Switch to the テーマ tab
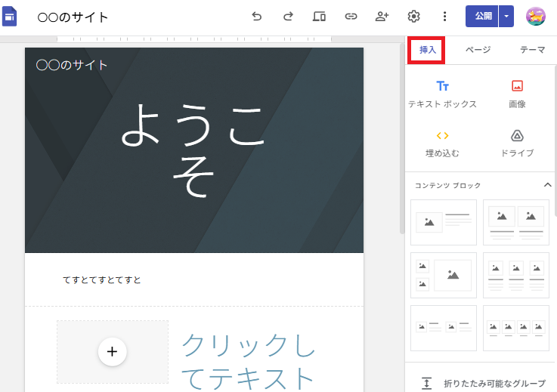 coord(533,50)
